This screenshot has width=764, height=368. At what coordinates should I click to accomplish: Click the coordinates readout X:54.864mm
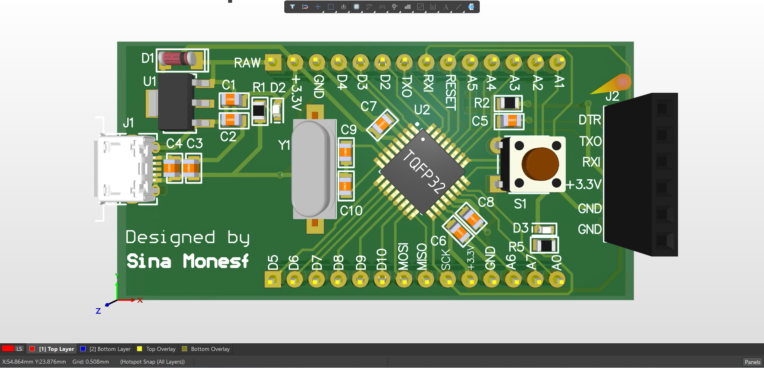(34, 362)
